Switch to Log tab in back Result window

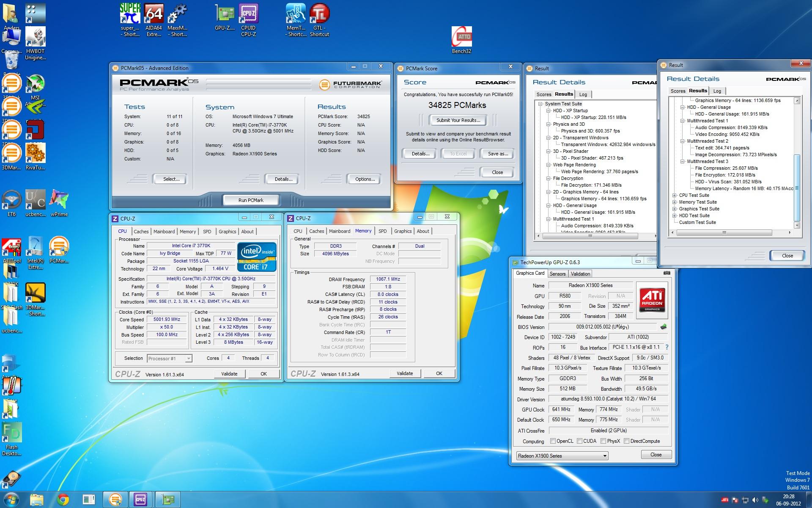(583, 94)
